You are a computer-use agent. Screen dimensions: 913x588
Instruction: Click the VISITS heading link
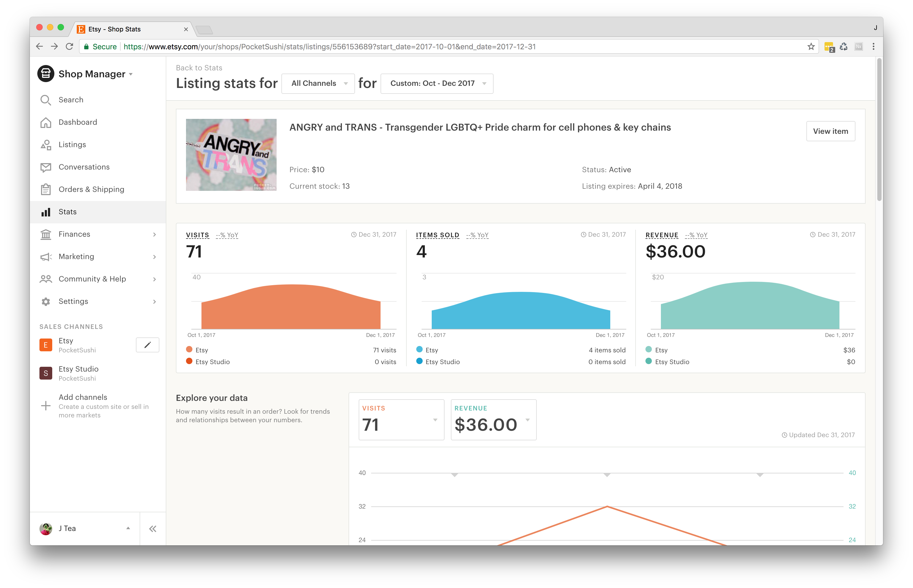click(197, 235)
